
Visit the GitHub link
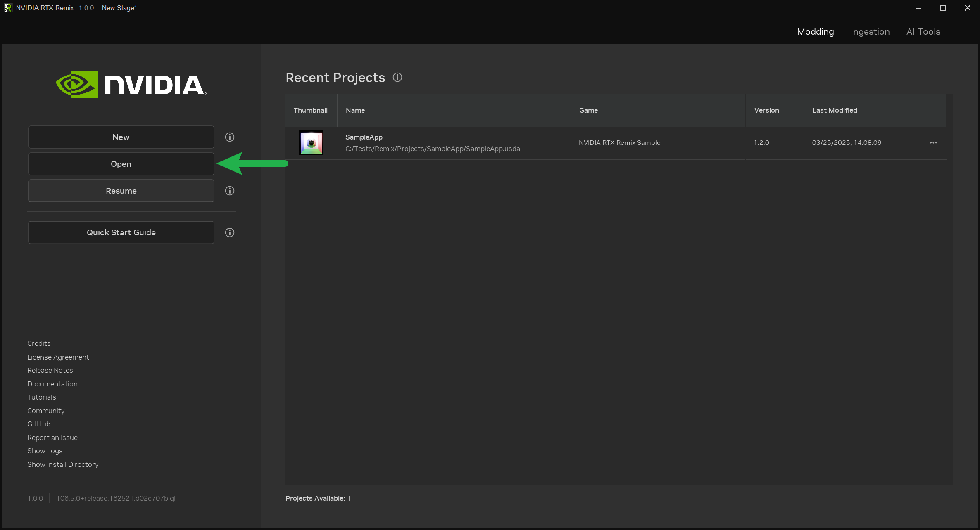[38, 424]
